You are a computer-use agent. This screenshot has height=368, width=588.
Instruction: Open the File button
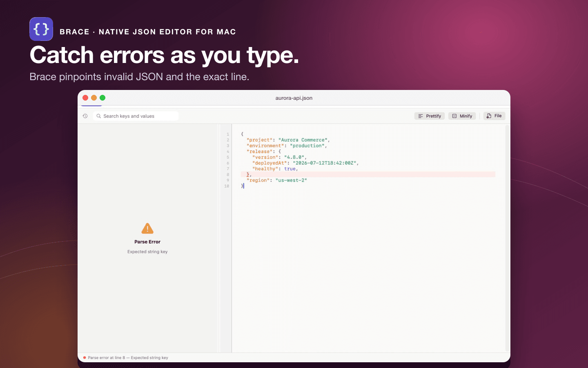[x=494, y=116]
